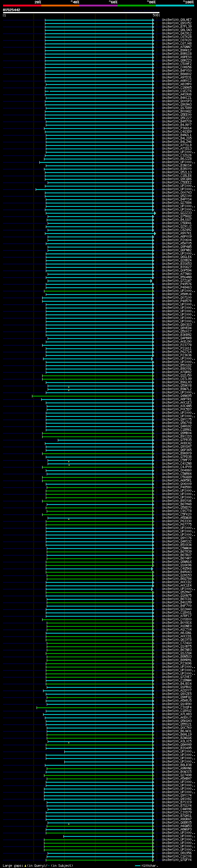Click the 508 query end position label

coord(155,15)
